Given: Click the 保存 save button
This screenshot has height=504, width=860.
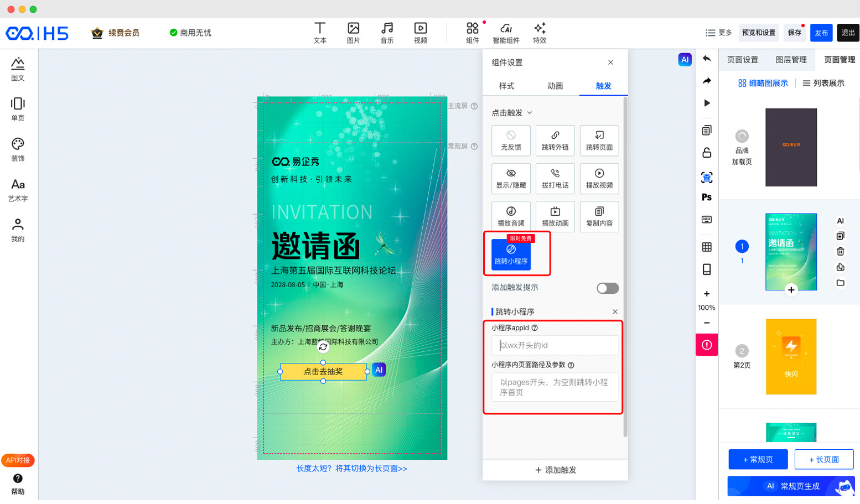Looking at the screenshot, I should pyautogui.click(x=795, y=33).
